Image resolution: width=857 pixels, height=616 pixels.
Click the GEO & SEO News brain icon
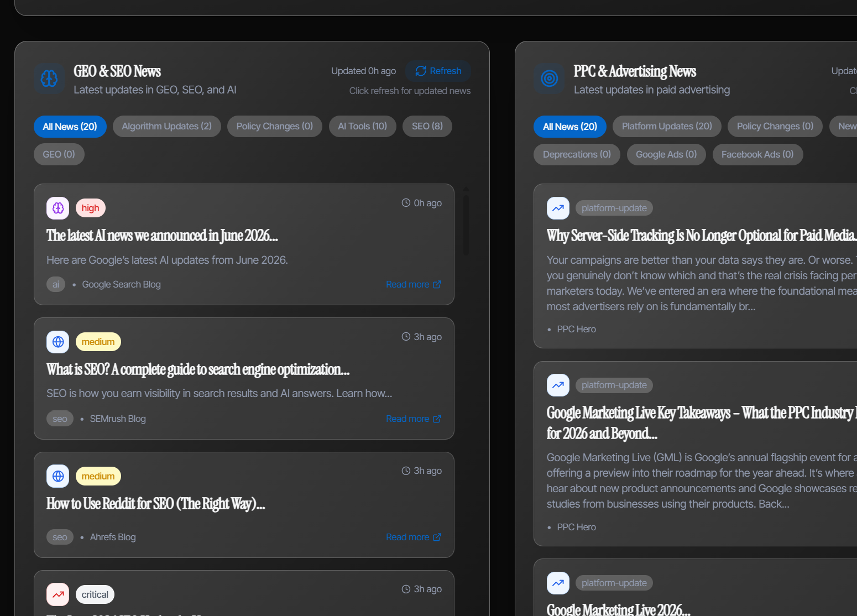tap(49, 79)
